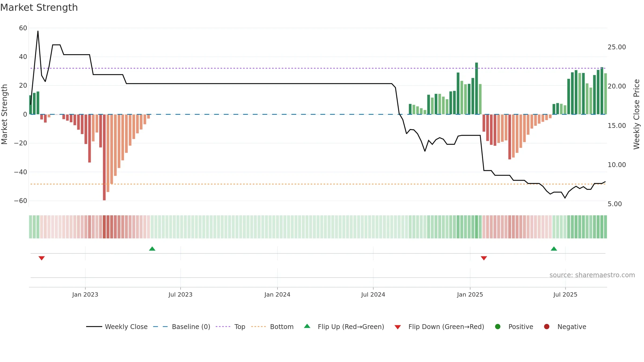Click the deepest red bar reaching −60
Screen dimensions: 644x362
(x=104, y=157)
